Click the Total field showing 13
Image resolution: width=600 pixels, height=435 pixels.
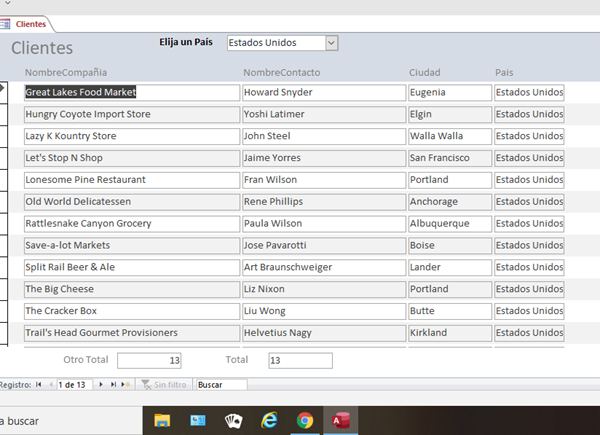click(x=300, y=360)
